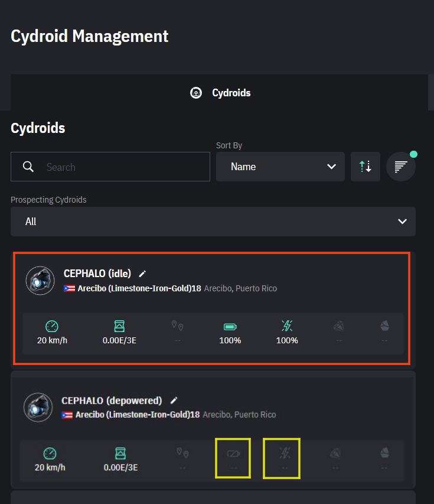Screen dimensions: 434x504
Task: Click the chevron arrow in the Name dropdown
Action: [331, 167]
